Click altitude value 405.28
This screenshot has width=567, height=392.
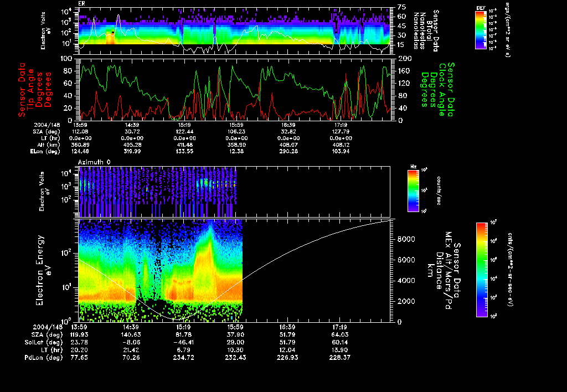(x=132, y=145)
